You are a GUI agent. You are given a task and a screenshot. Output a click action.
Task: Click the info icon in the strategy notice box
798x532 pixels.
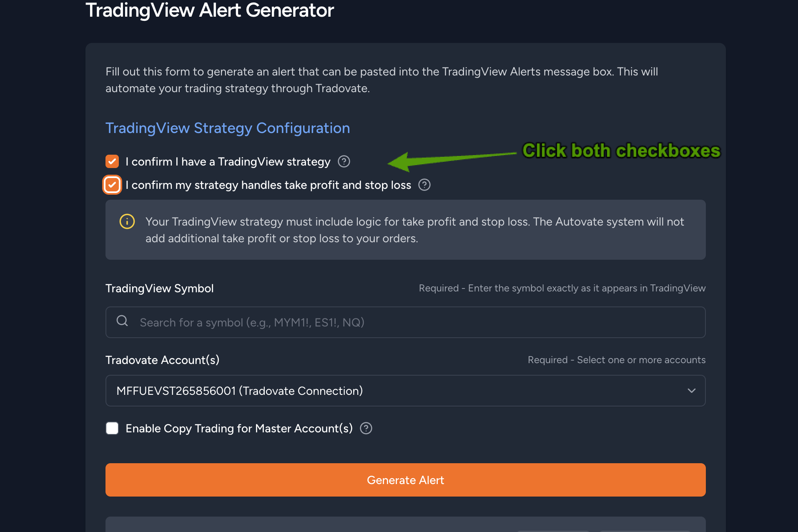click(127, 221)
